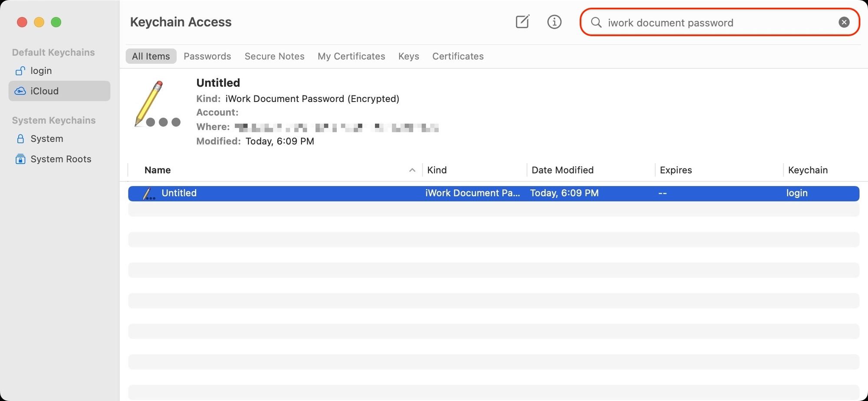Click the iCloud keychain cloud icon
Screen dimensions: 868x401
20,91
